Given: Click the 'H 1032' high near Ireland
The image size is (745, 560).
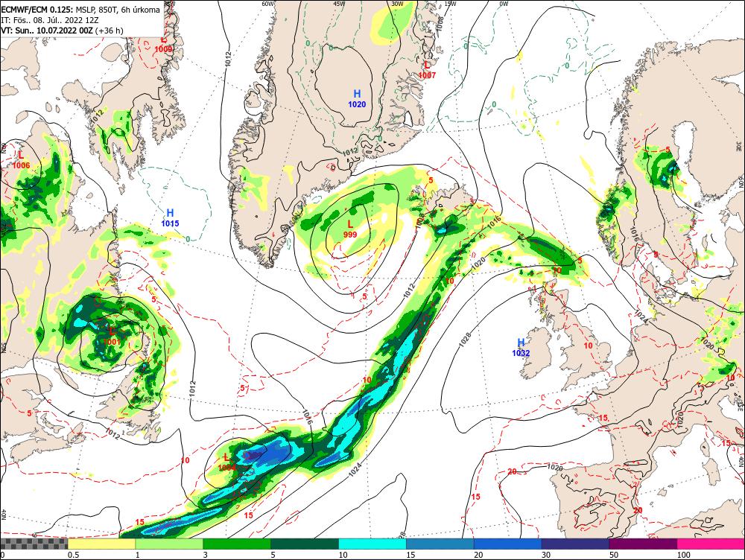Looking at the screenshot, I should click(521, 347).
